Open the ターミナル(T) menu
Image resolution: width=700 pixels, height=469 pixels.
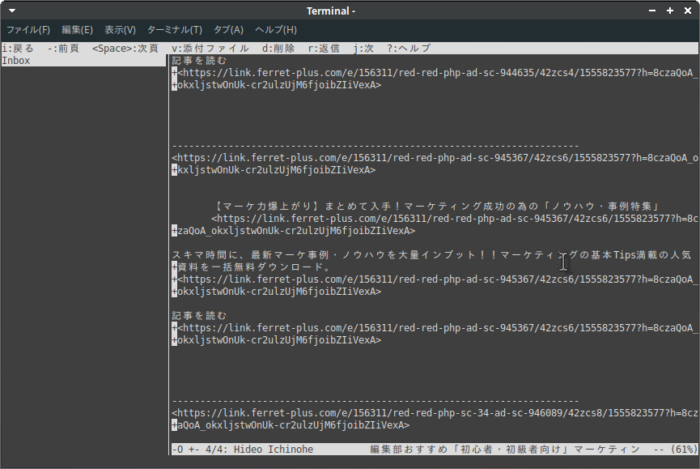point(174,30)
